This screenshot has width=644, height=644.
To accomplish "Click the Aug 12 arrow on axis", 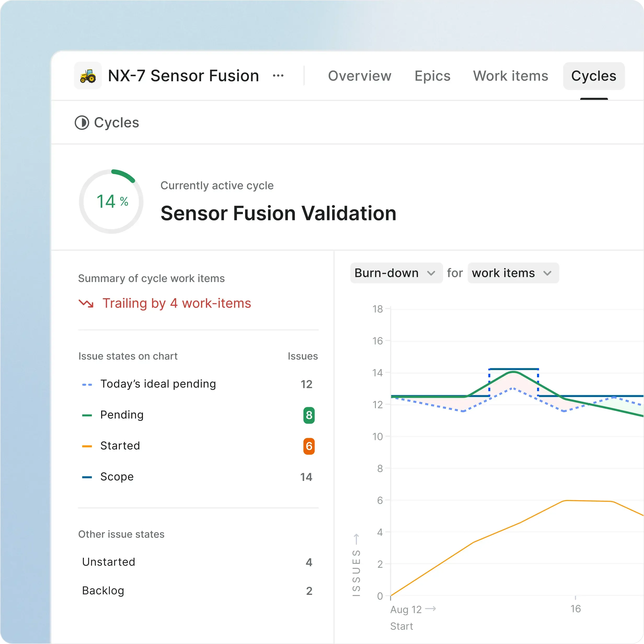I will tap(431, 609).
